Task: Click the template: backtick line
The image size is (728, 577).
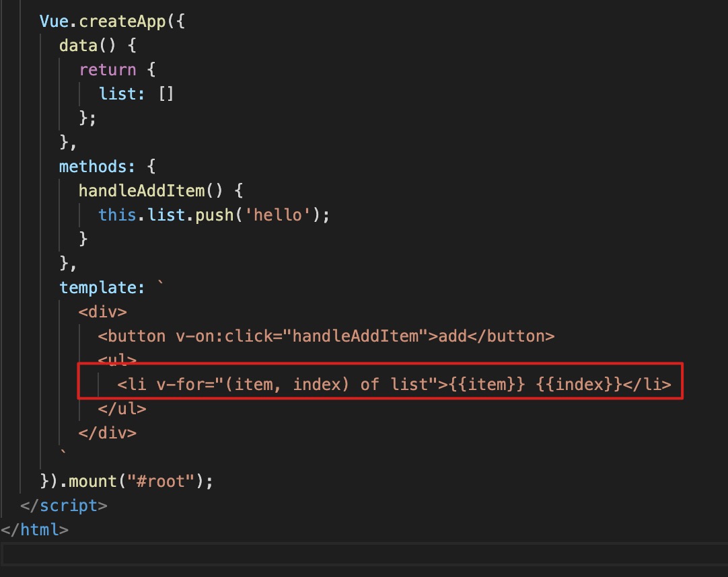Action: 112,288
